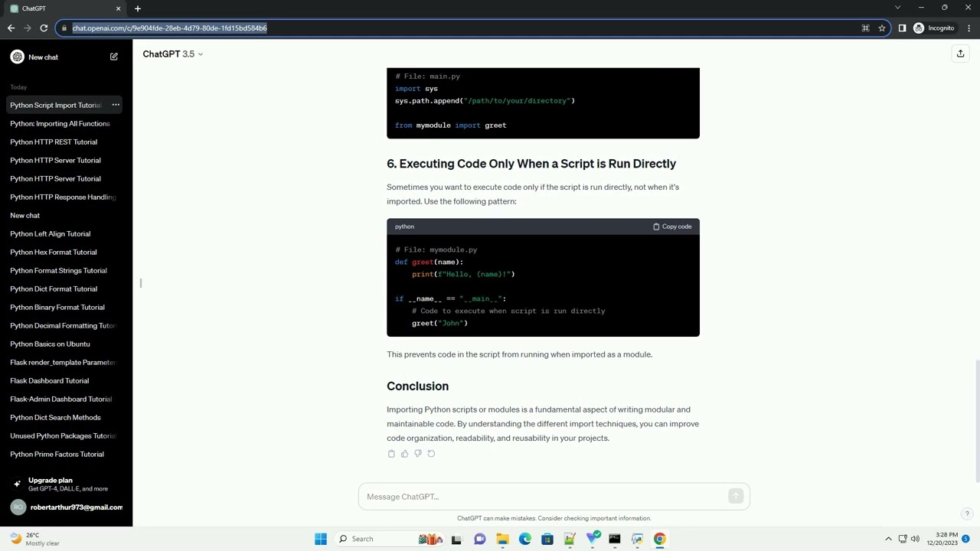The image size is (980, 551).
Task: Give thumbs down to the response
Action: click(417, 454)
